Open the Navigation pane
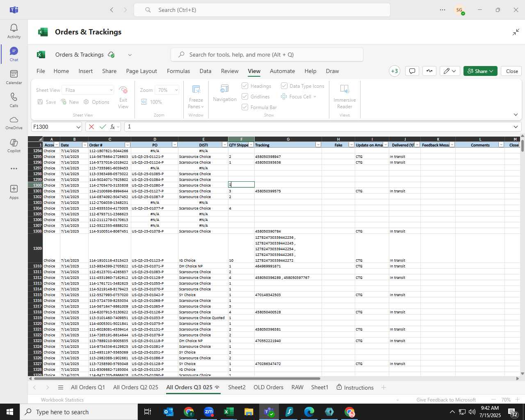The width and height of the screenshot is (525, 420). 225,94
